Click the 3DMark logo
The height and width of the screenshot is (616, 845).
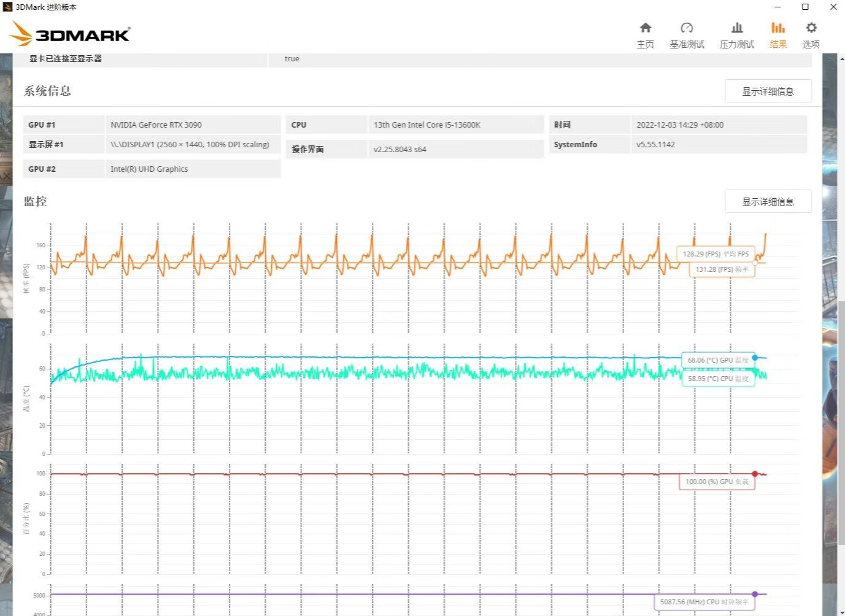[70, 34]
